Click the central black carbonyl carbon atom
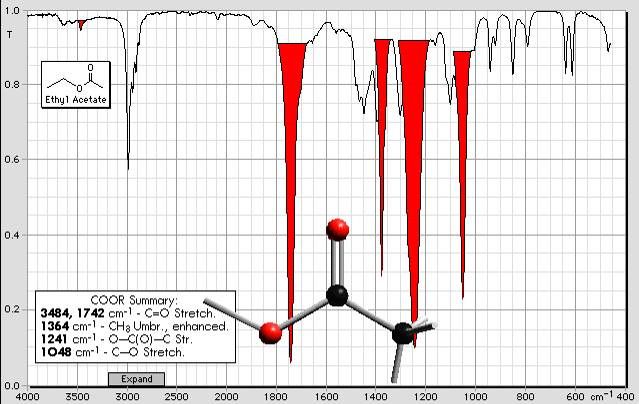639x404 pixels. point(337,296)
